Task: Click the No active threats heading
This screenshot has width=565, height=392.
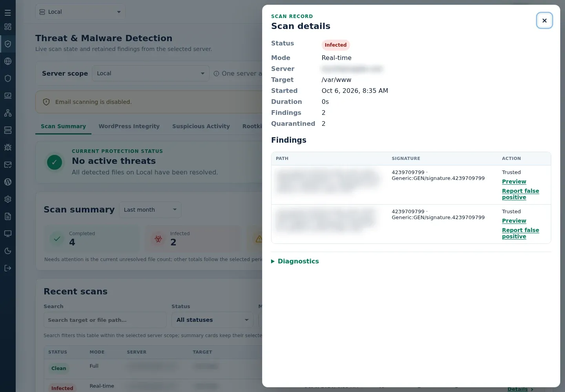Action: (114, 161)
